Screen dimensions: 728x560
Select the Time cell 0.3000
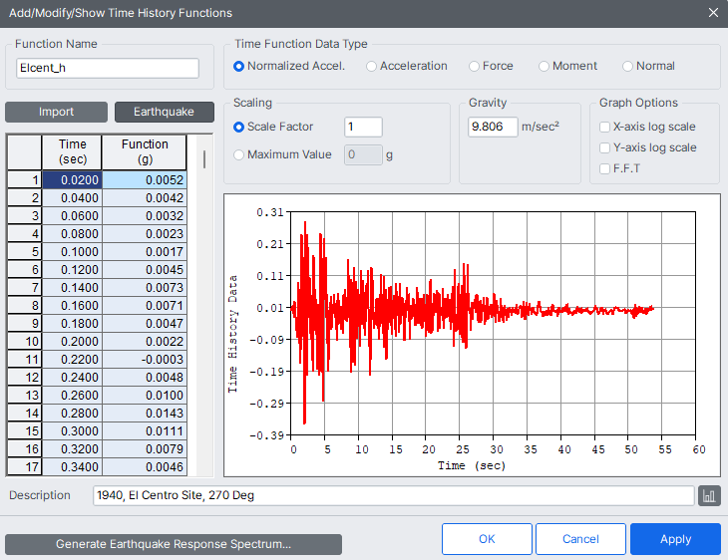pyautogui.click(x=72, y=431)
